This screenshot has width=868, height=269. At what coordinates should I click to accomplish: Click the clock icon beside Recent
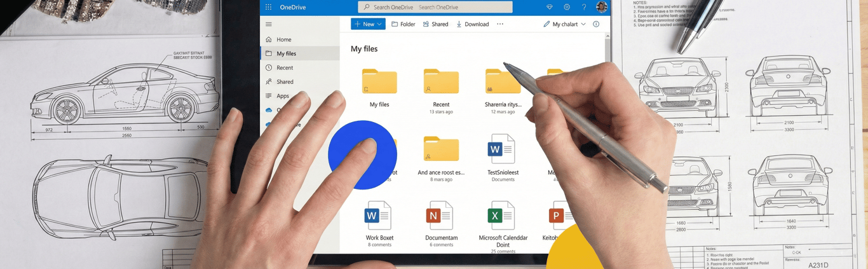[x=269, y=67]
